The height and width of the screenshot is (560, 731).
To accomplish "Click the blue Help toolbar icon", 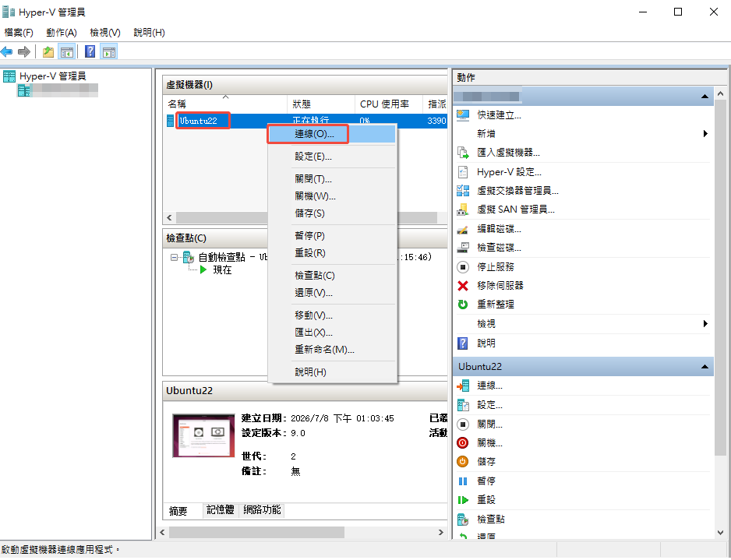I will 90,51.
